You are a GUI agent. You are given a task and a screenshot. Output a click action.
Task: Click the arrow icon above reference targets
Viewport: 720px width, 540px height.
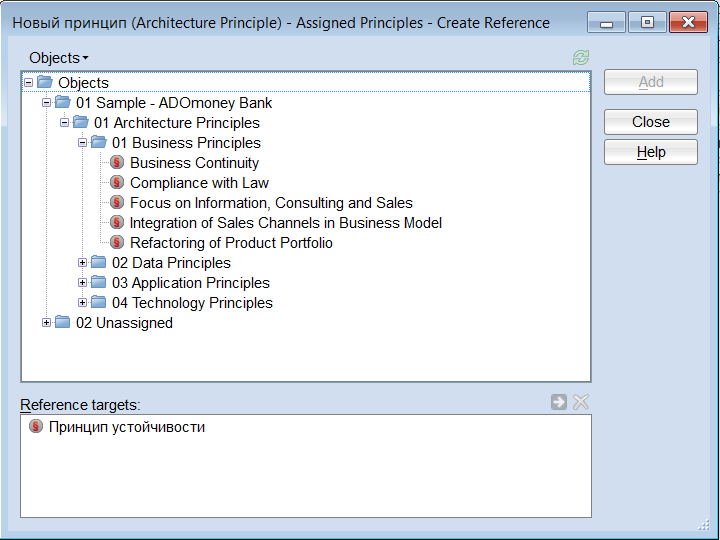click(x=559, y=402)
